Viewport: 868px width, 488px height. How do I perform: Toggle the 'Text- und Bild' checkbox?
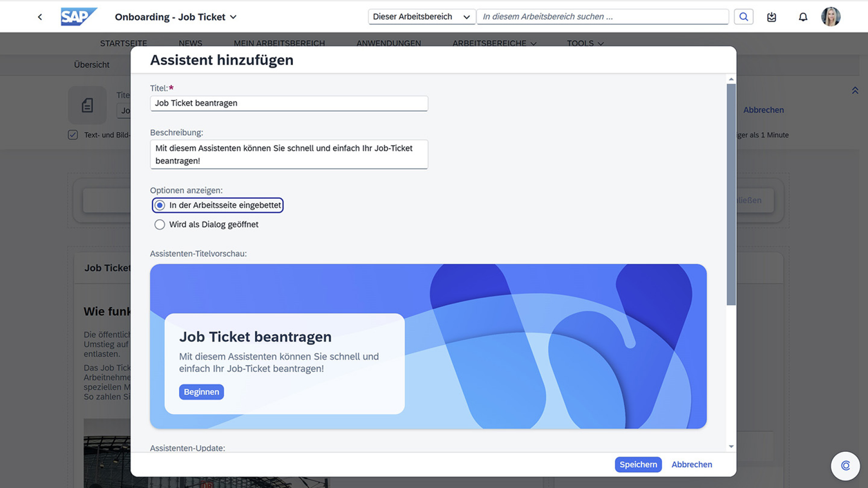[73, 135]
